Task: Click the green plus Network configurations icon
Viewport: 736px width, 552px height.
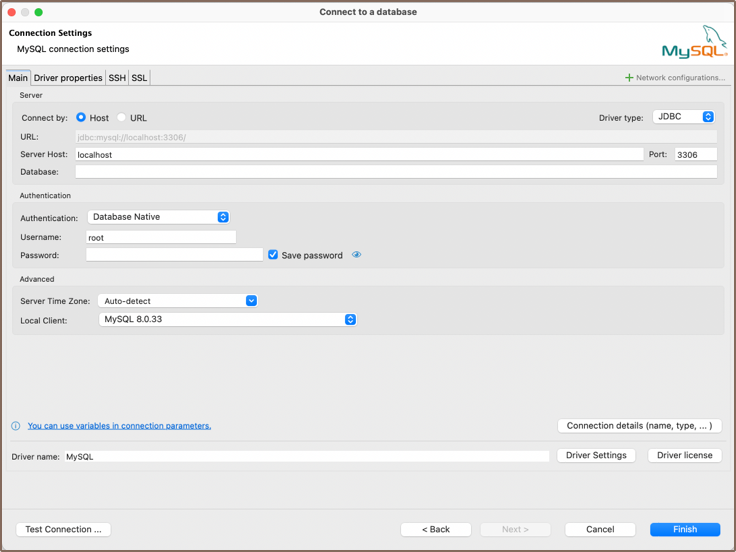Action: (x=629, y=78)
